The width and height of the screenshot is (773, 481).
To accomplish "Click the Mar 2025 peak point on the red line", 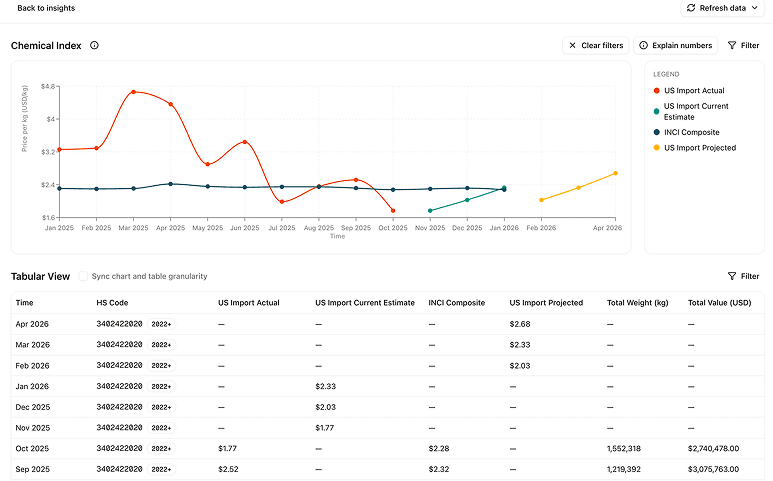I will 133,92.
